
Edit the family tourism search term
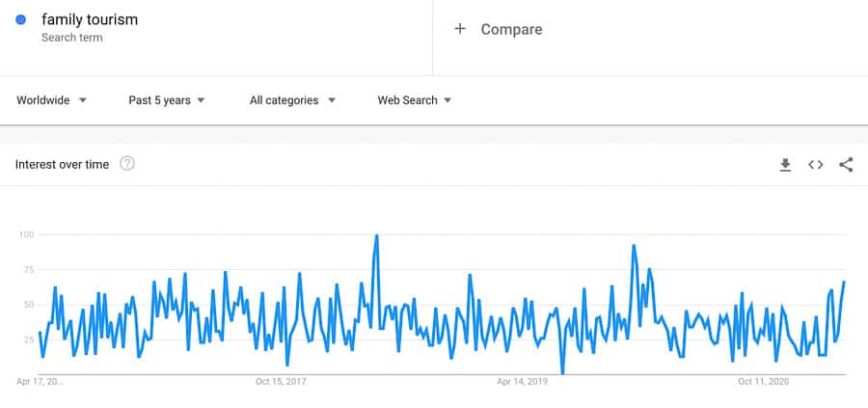(x=90, y=19)
